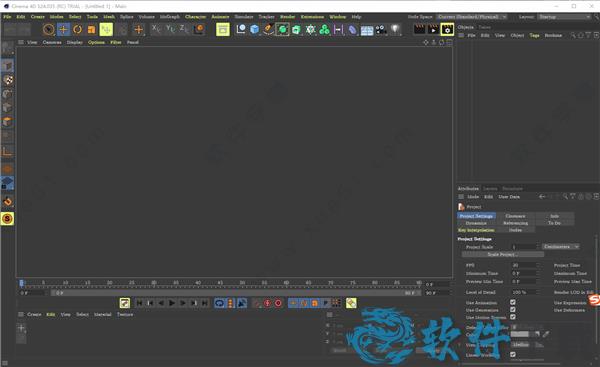This screenshot has height=367, width=600.
Task: Click the Floor/environment grid icon
Action: point(367,30)
